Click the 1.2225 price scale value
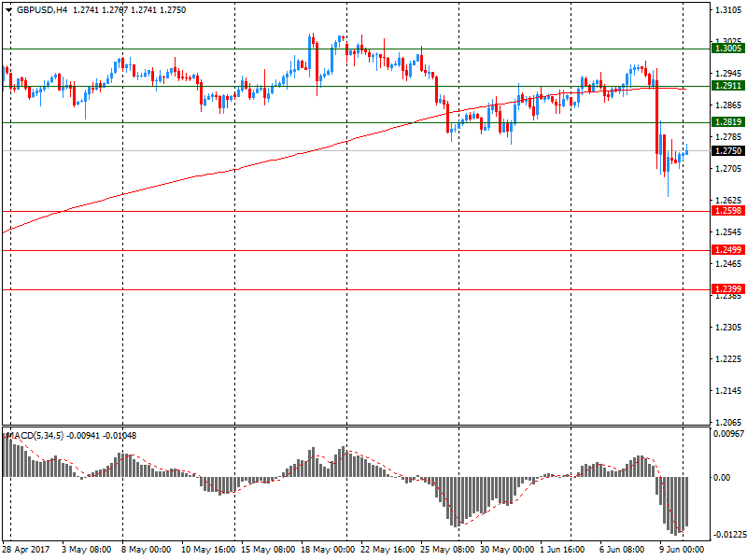The width and height of the screenshot is (747, 560). (x=729, y=359)
